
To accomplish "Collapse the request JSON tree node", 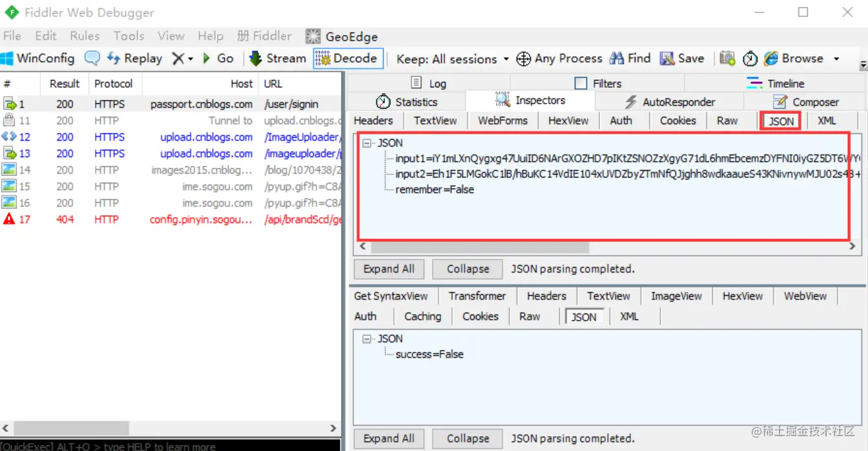I will [367, 143].
